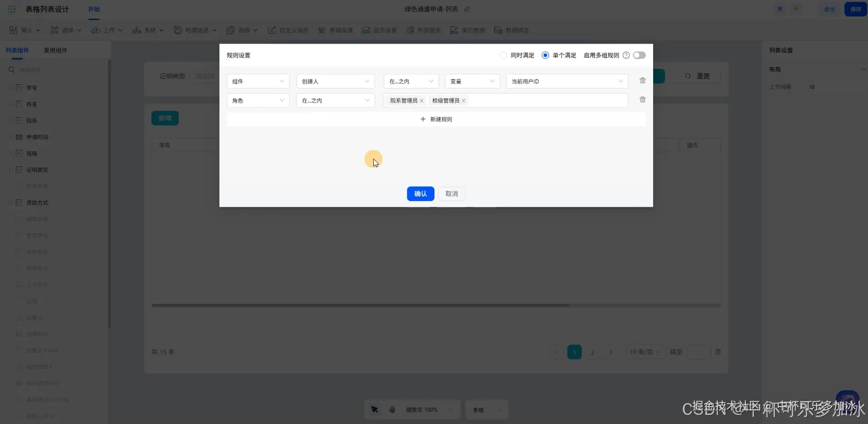Open 显示设置 in the toolbar
This screenshot has height=424, width=868.
(x=379, y=30)
